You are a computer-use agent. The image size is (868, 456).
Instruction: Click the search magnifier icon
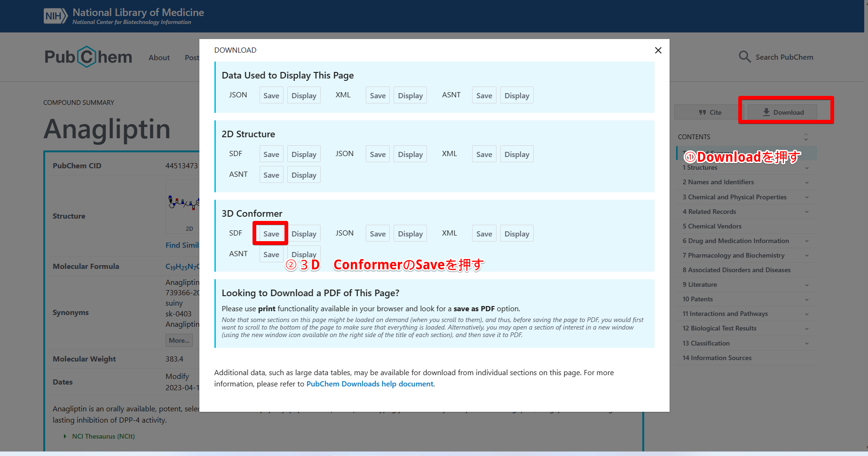pos(744,57)
